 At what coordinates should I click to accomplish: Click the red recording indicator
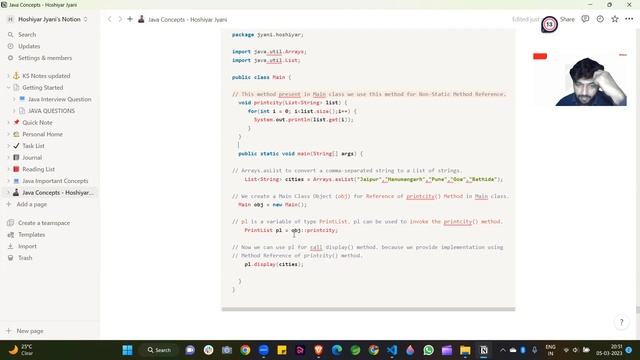(x=540, y=56)
